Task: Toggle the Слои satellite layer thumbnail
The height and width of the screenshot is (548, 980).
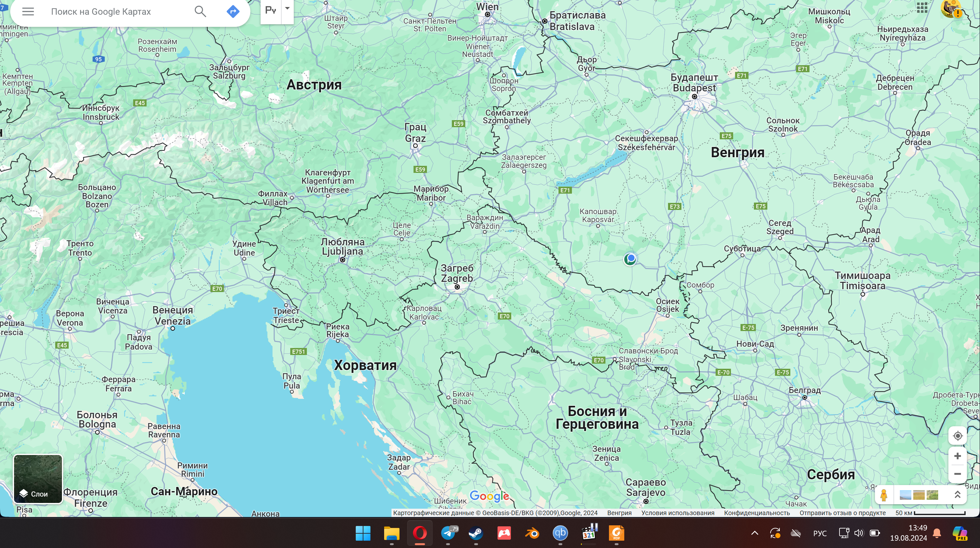Action: (x=38, y=479)
